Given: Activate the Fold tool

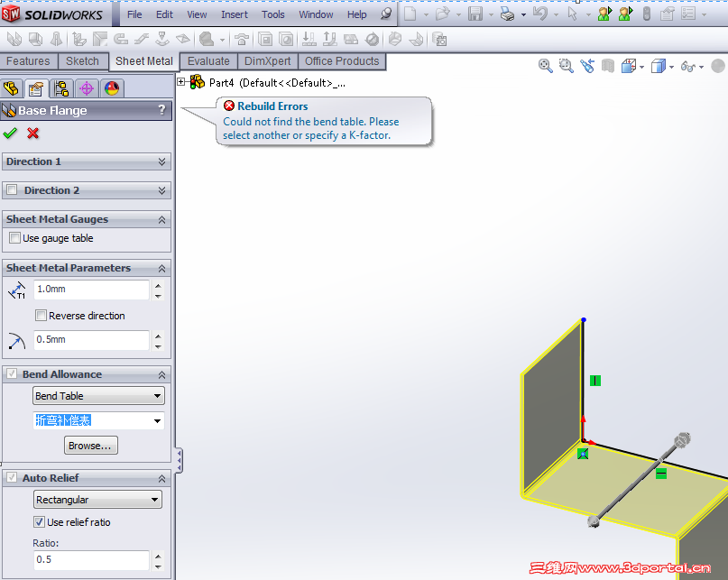Looking at the screenshot, I should [x=329, y=40].
